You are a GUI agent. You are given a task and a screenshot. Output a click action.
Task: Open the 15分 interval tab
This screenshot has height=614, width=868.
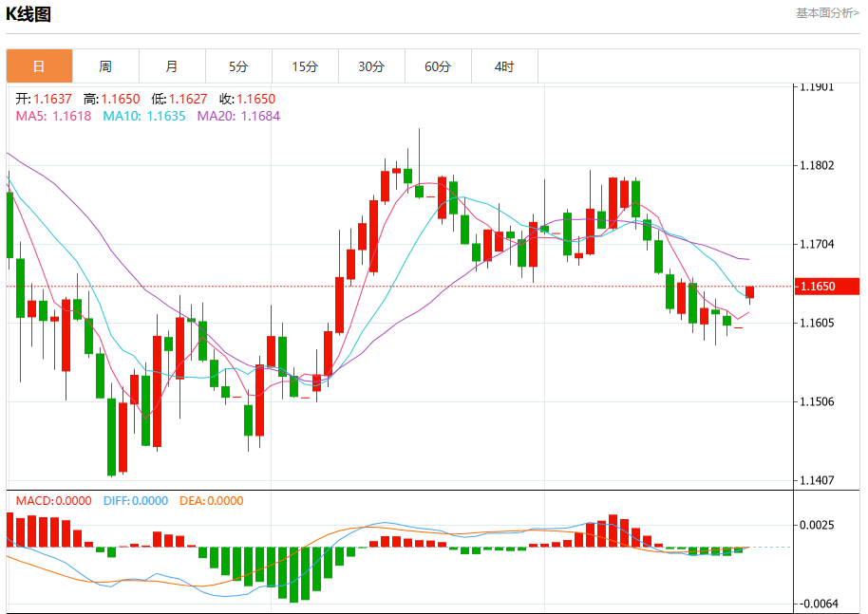[305, 66]
